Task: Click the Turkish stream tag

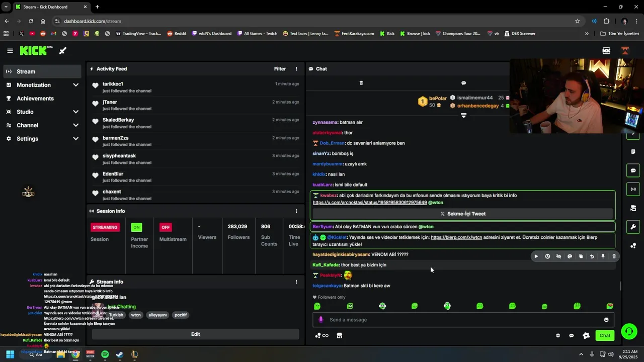Action: [x=116, y=315]
